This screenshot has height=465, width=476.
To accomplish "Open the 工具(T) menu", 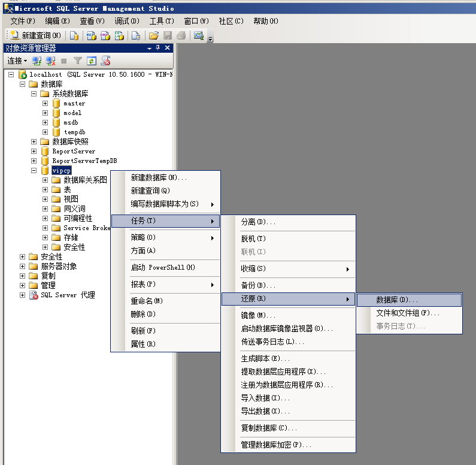I will (x=162, y=21).
